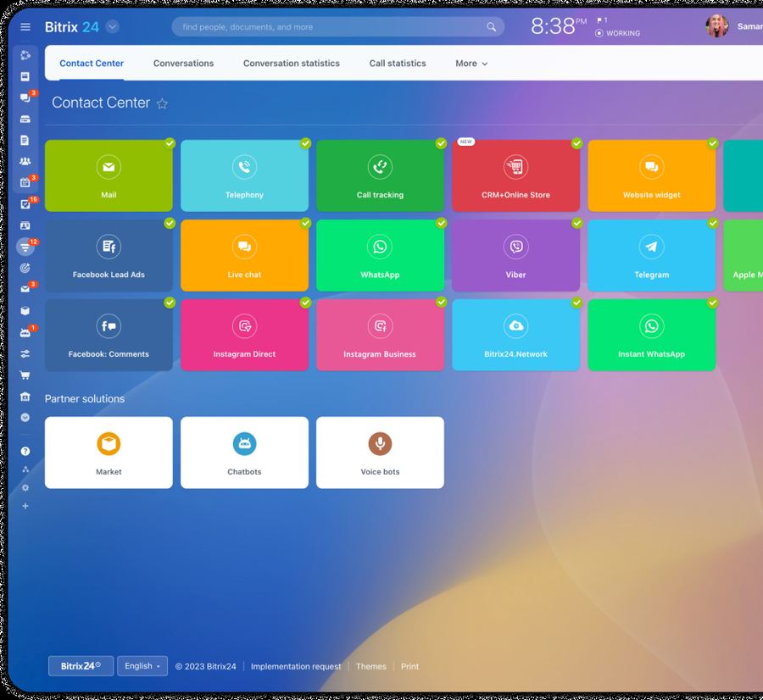
Task: Click the magnifier icon in search bar
Action: 491,27
